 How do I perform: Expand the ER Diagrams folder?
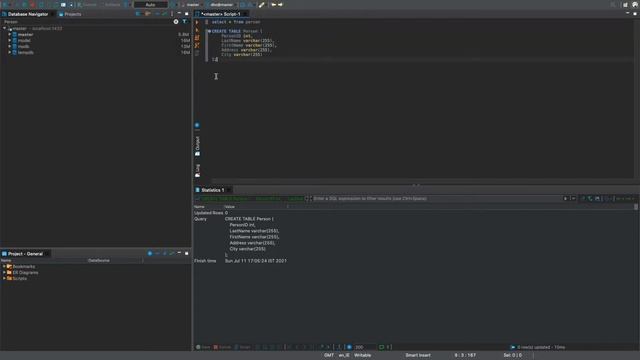point(4,272)
